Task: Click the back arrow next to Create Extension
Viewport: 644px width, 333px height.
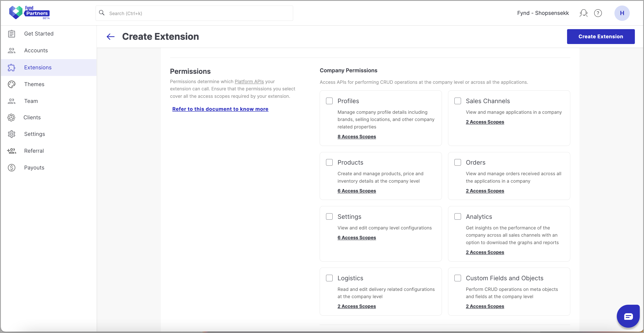Action: pyautogui.click(x=111, y=37)
